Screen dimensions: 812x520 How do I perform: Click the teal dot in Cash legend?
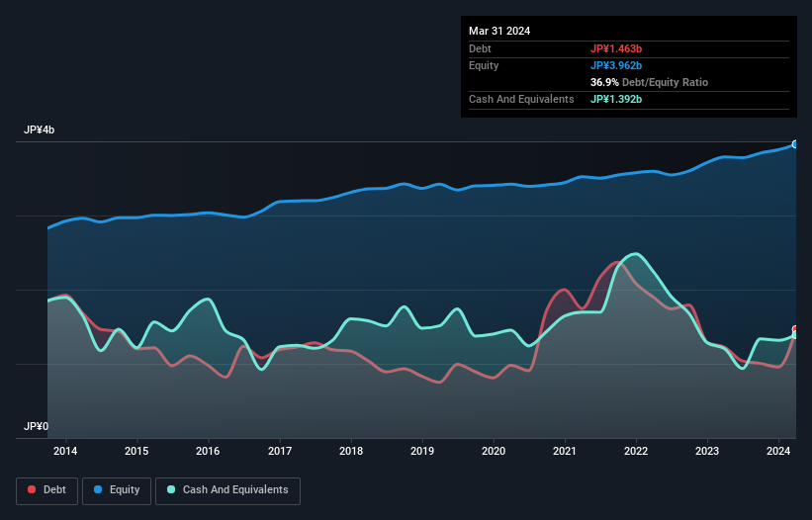(171, 490)
